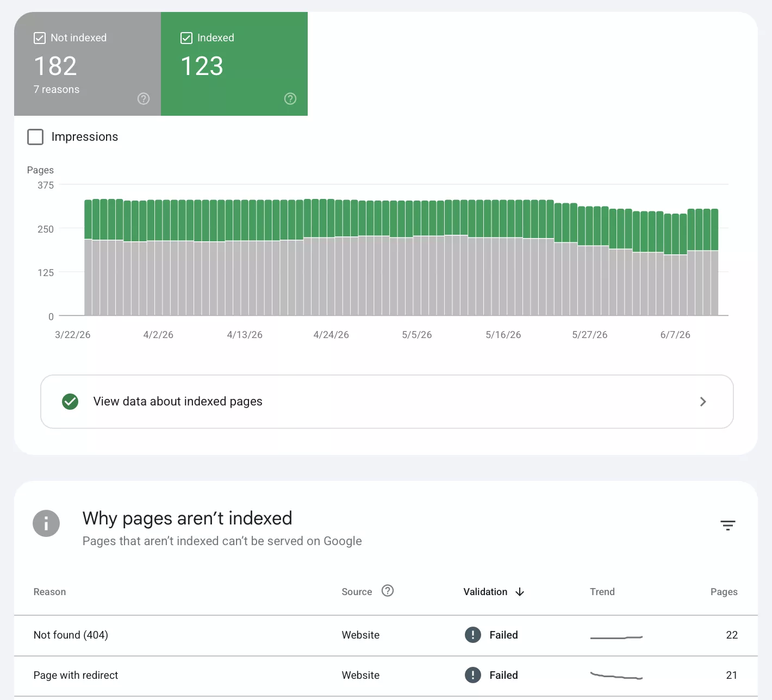772x700 pixels.
Task: Click the green checkmark beside View data
Action: pos(70,402)
